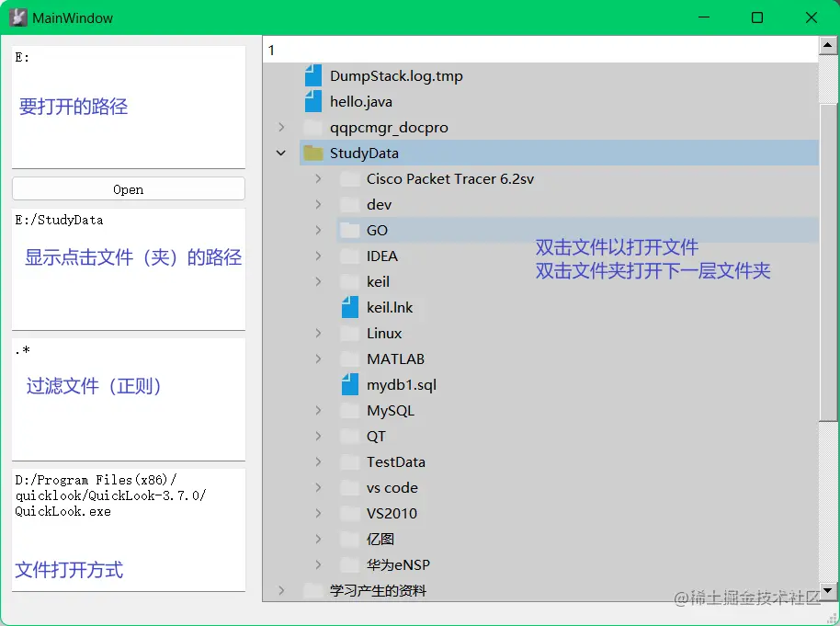Expand the Cisco Packet Tracer 6.2sv folder
The height and width of the screenshot is (626, 840).
click(x=318, y=179)
